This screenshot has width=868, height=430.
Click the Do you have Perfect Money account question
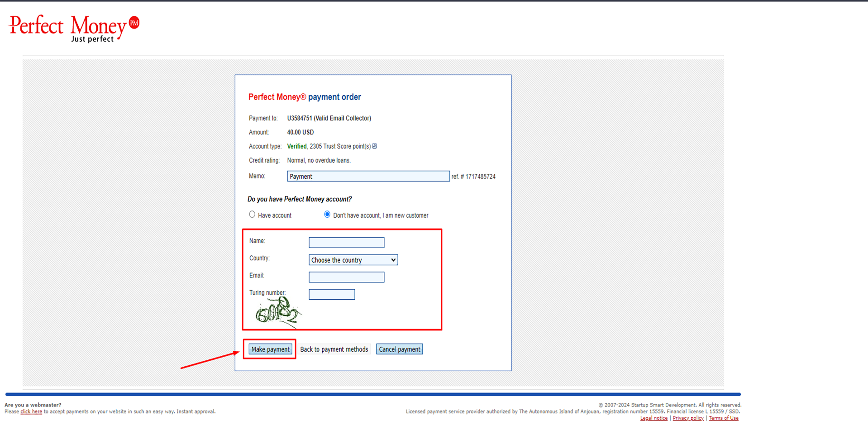(x=300, y=199)
